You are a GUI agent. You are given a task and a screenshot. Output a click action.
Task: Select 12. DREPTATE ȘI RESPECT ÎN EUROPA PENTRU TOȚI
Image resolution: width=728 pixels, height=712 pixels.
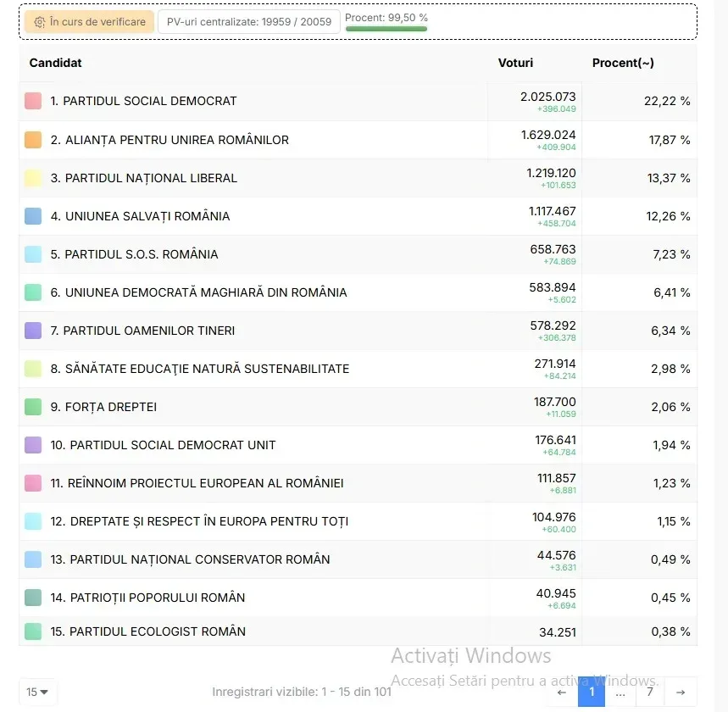pos(358,521)
